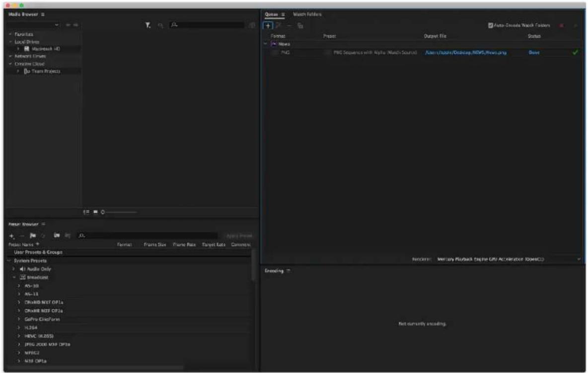Open the Encoding panel menu icon

tap(289, 271)
